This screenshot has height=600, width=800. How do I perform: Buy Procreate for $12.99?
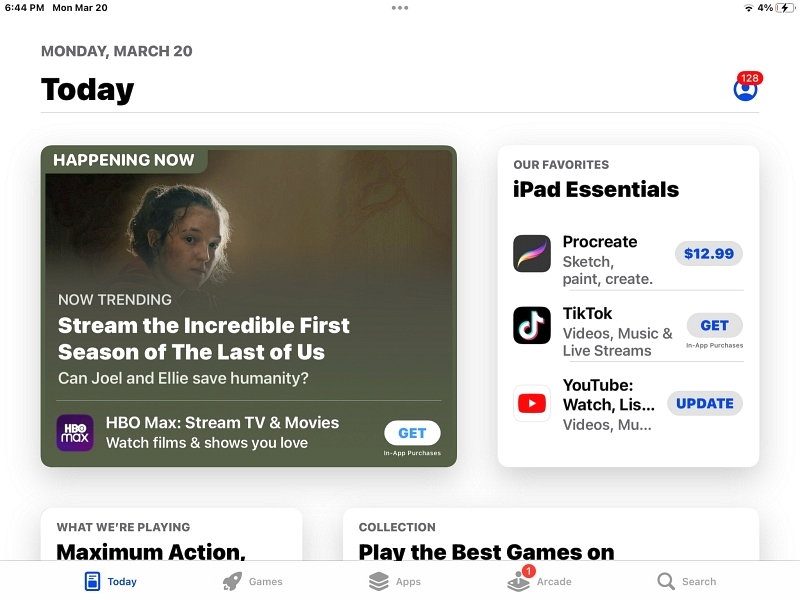tap(709, 254)
